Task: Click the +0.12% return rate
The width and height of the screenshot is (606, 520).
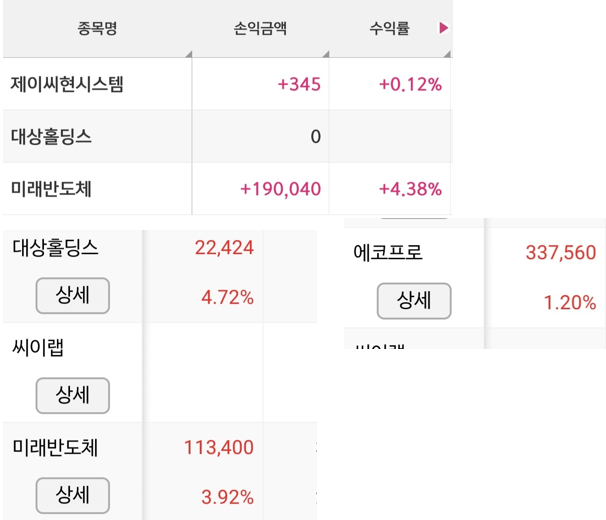Action: point(410,84)
